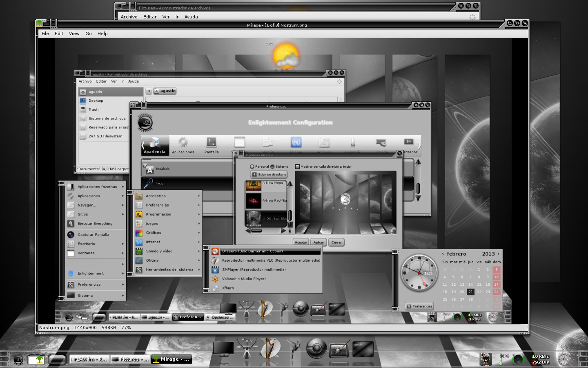The image size is (588, 368).
Task: Click the VLC reproductor multimedia entry icon
Action: (215, 260)
